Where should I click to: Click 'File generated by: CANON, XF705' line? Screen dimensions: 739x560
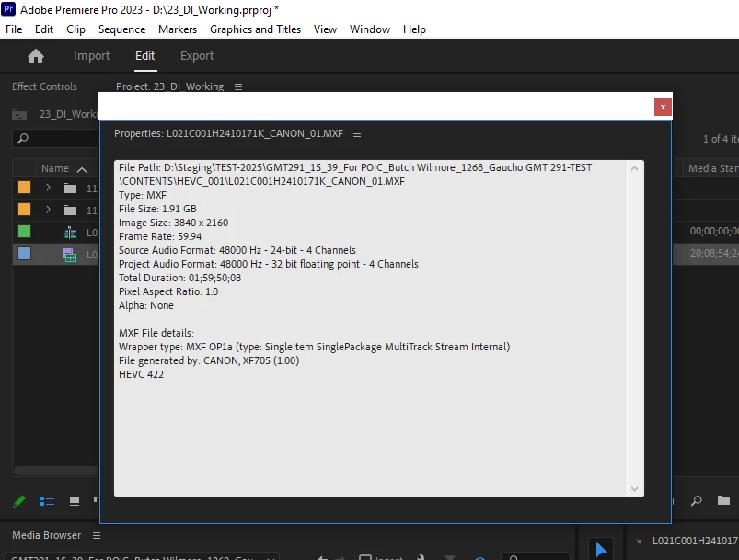(209, 360)
